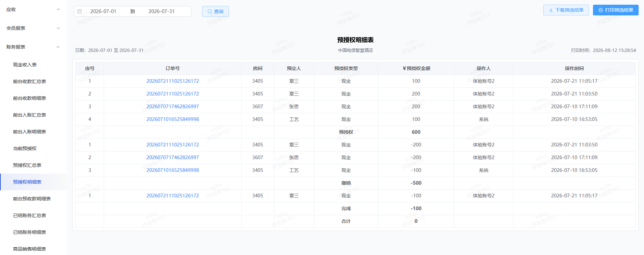Open 前台入账明细表 report
The image size is (644, 255).
coord(30,132)
